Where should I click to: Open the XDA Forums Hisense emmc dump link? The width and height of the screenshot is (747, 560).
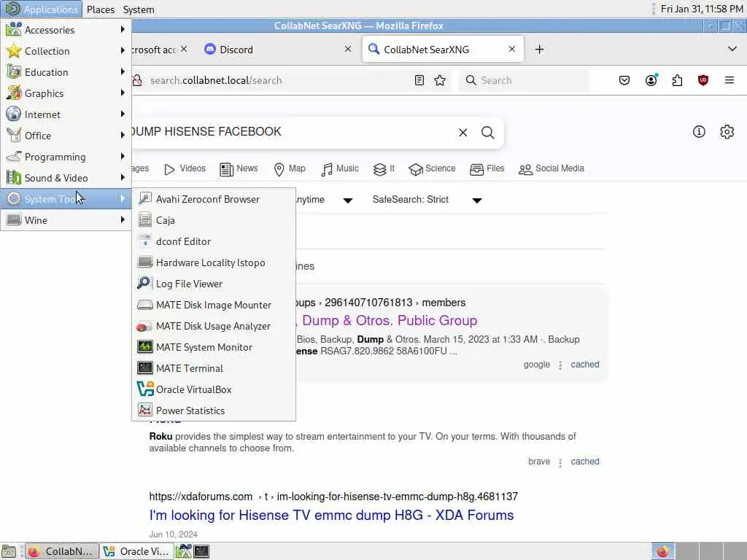pyautogui.click(x=332, y=516)
